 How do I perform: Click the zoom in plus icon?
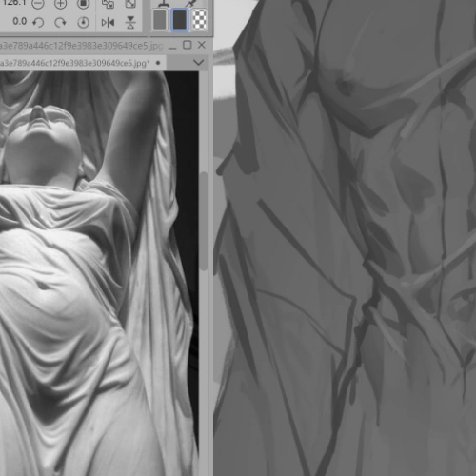click(x=60, y=4)
